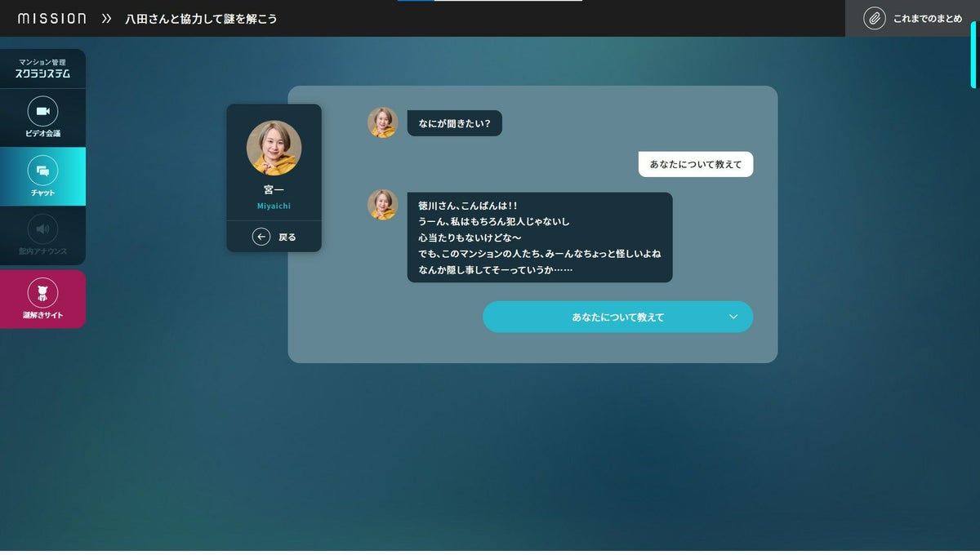Click the 徳川さん、こんばんは reply message bubble
This screenshot has height=555, width=980.
(x=539, y=238)
